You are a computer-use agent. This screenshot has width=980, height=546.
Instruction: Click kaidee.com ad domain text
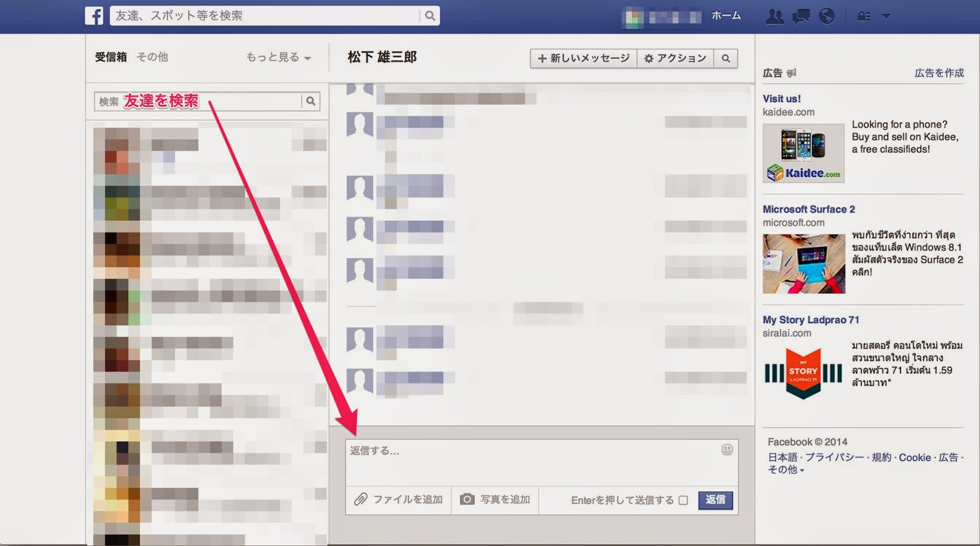click(x=788, y=112)
